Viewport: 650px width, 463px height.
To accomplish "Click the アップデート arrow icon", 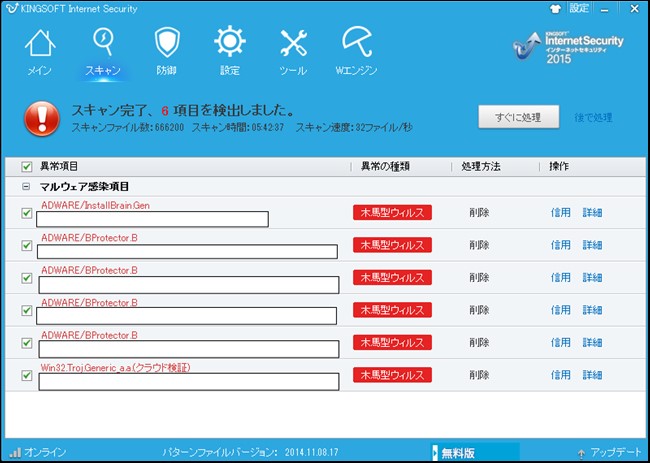I will (581, 453).
